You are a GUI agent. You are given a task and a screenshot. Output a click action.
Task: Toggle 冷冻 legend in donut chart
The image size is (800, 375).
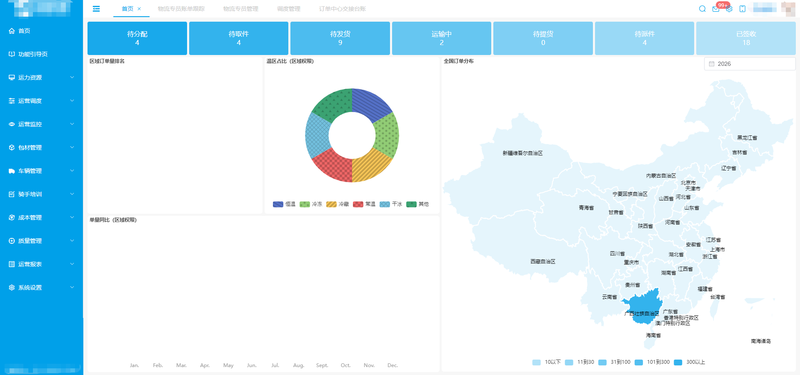(x=311, y=204)
